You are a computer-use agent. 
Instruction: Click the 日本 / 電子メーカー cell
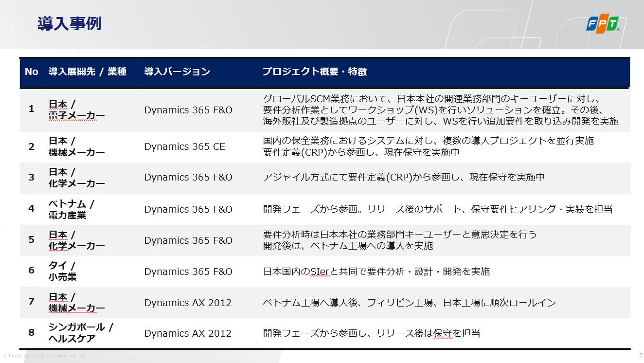pos(77,110)
